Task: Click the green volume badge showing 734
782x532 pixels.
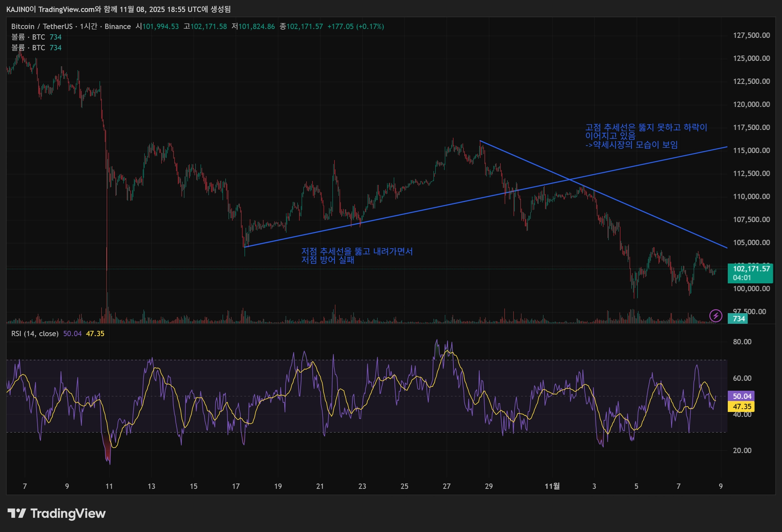Action: coord(738,319)
